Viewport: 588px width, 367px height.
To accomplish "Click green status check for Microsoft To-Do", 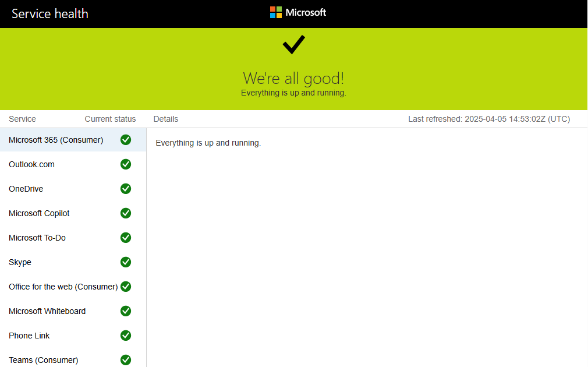I will pyautogui.click(x=126, y=238).
